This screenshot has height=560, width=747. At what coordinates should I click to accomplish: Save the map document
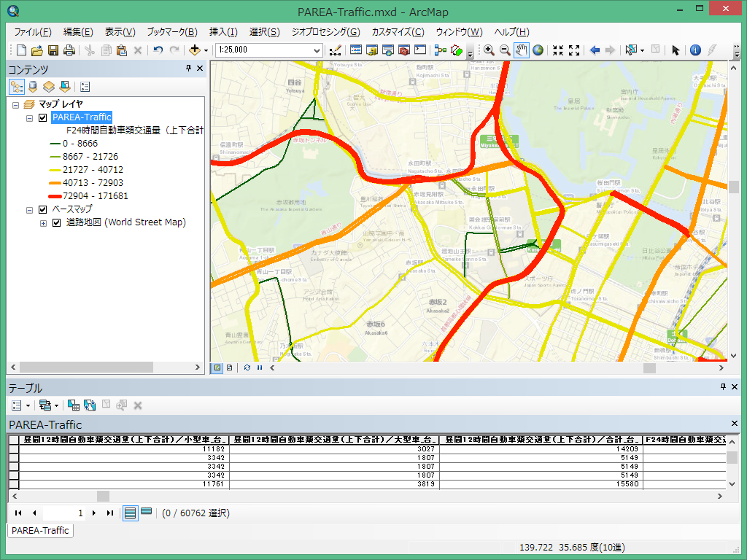click(53, 50)
